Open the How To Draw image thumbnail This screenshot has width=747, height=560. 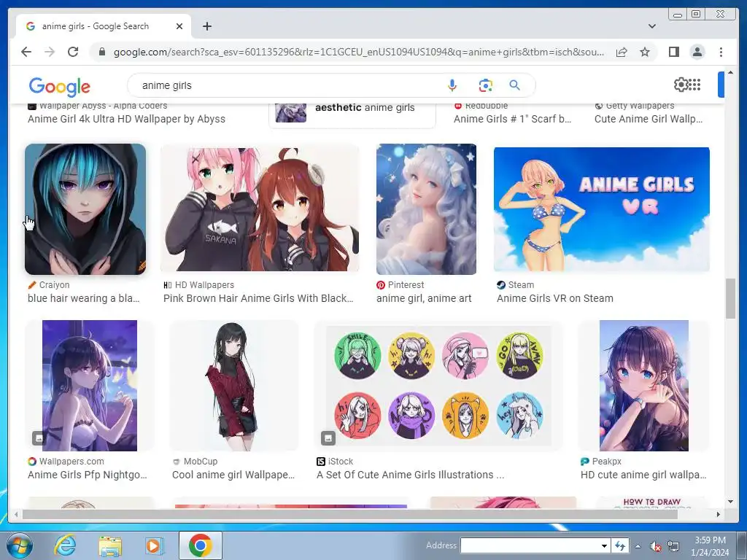point(651,502)
